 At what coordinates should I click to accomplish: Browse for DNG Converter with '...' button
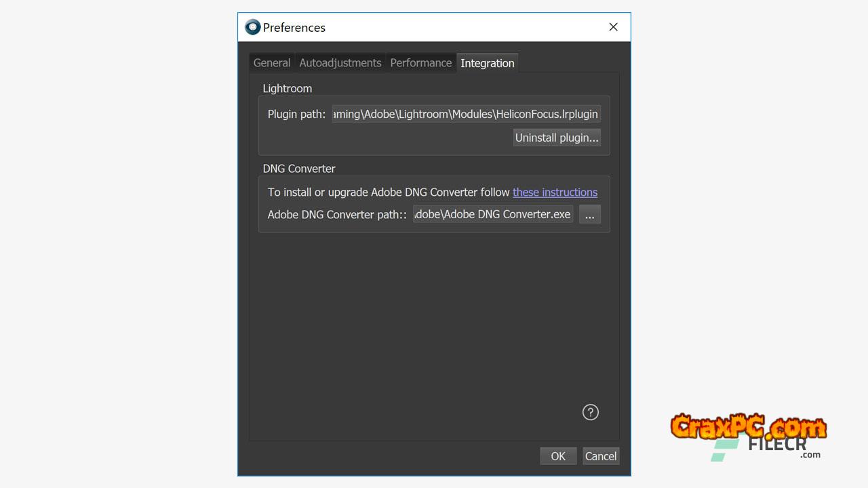click(x=589, y=214)
